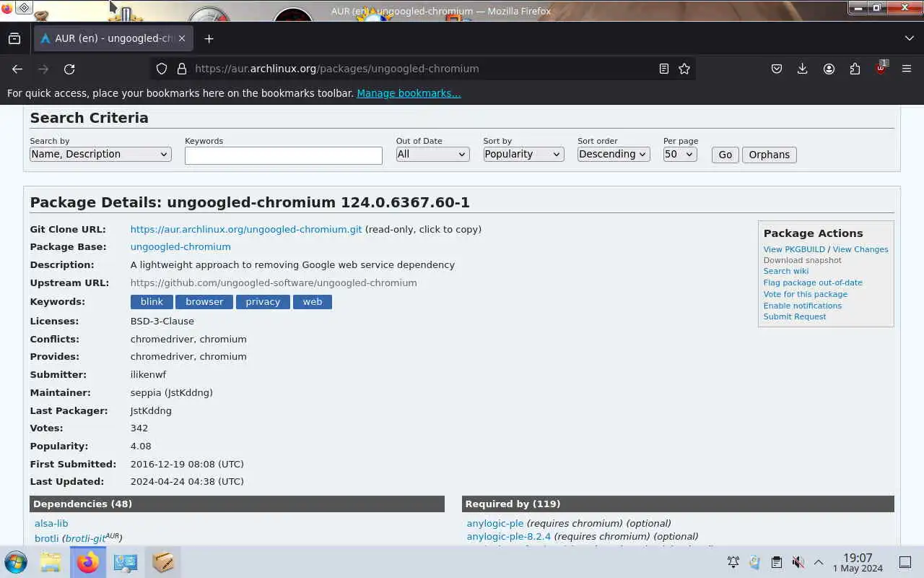This screenshot has width=924, height=578.
Task: Select the browser keyword tag
Action: coord(204,301)
